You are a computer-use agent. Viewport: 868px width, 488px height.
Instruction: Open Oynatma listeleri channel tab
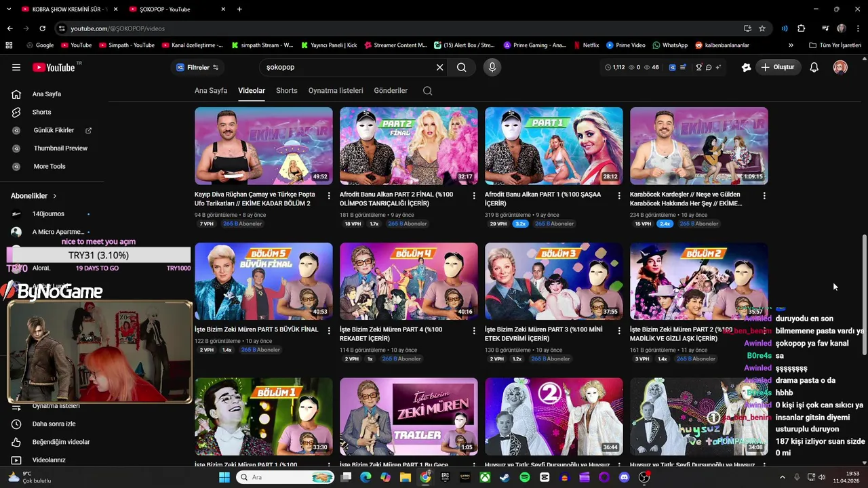click(336, 91)
